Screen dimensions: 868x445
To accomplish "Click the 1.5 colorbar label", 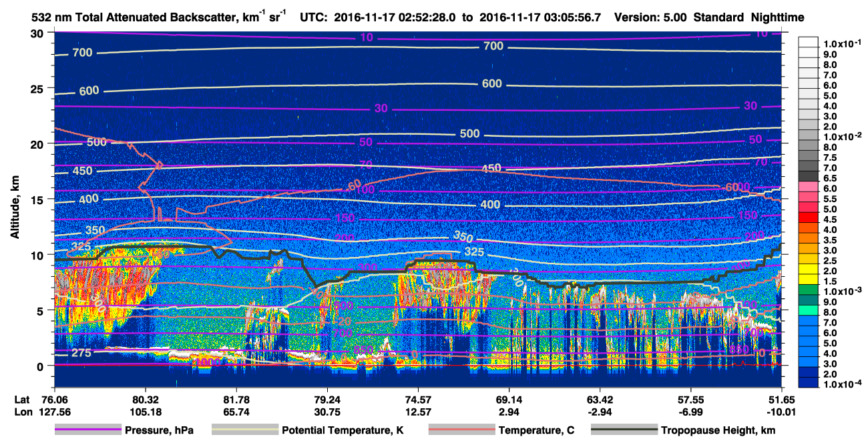I will (x=830, y=281).
